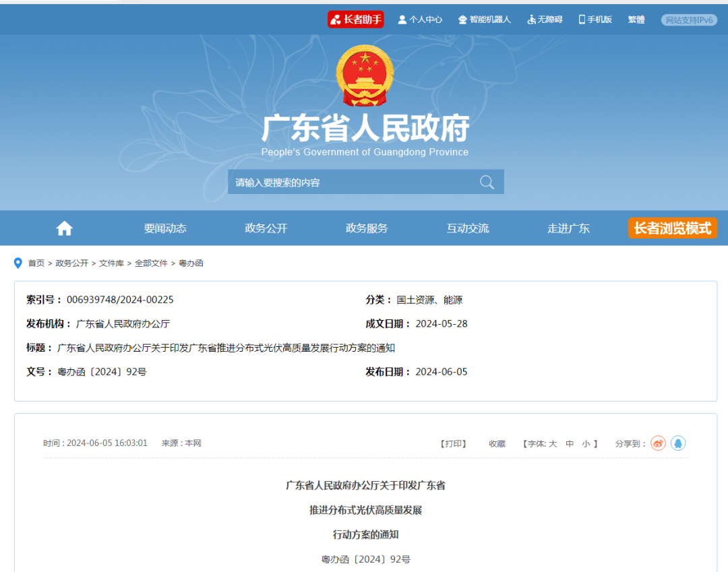The image size is (728, 572).
Task: Select 发布日期 value 2024-06-05
Action: (x=442, y=372)
